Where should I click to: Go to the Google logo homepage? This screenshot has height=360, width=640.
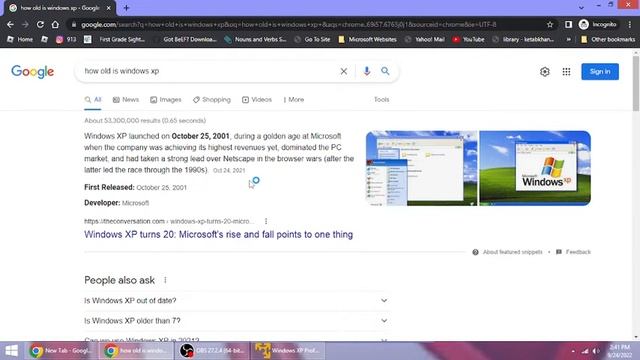[x=33, y=72]
